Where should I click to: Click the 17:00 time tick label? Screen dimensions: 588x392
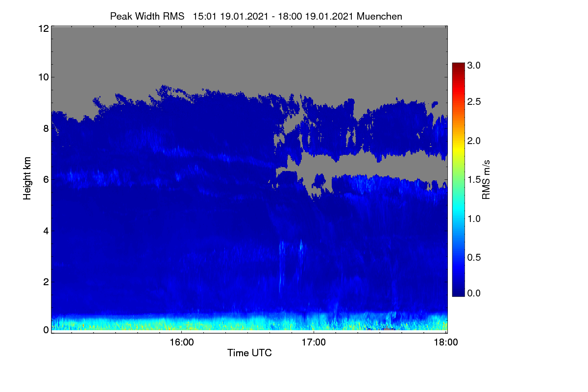313,342
